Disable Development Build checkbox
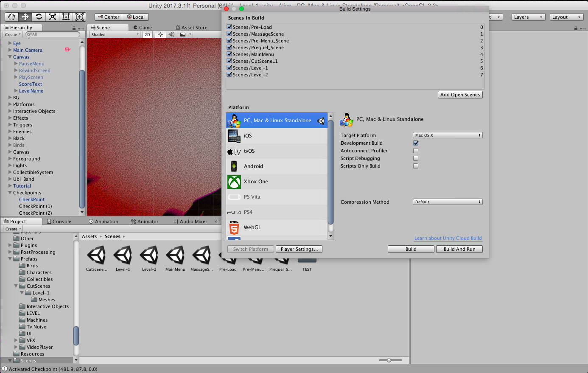 click(416, 143)
